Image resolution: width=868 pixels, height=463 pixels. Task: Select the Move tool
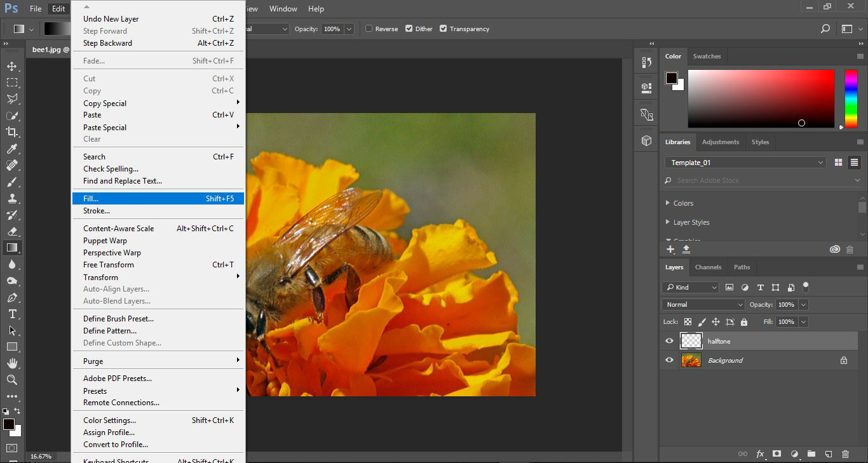[x=12, y=66]
